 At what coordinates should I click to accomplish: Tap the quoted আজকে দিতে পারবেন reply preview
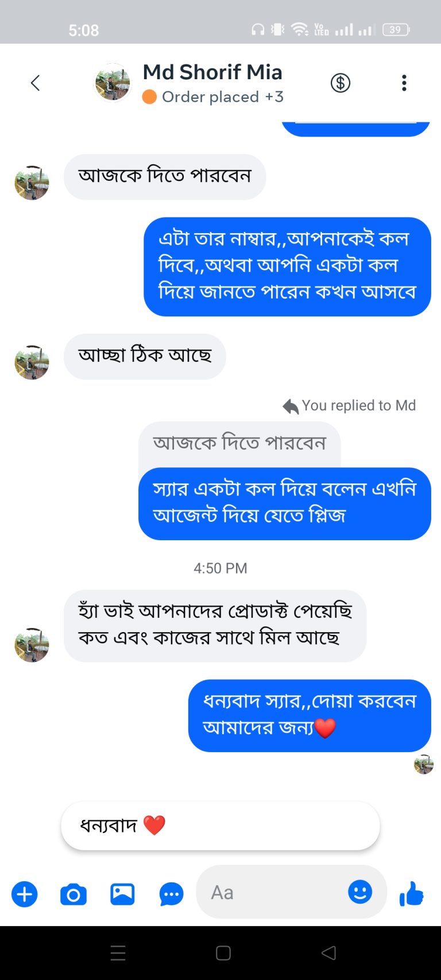239,443
